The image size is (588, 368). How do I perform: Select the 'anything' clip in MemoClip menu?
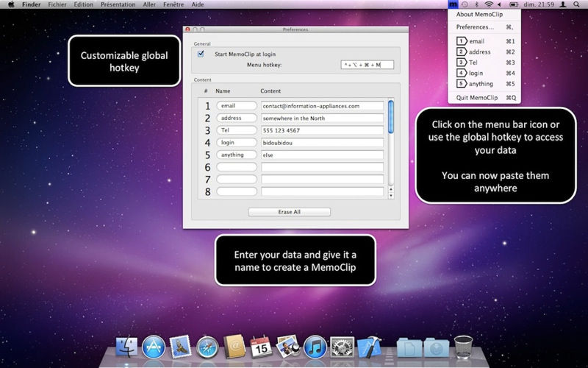click(x=484, y=84)
